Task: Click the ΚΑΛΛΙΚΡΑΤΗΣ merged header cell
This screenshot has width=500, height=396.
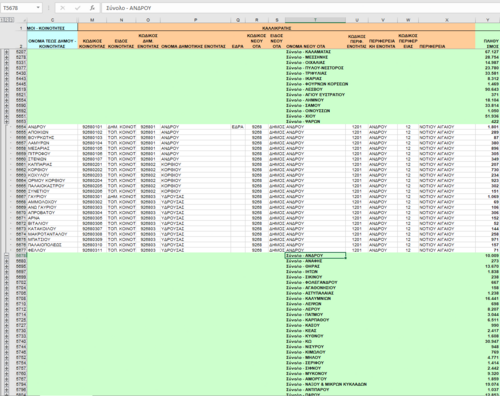Action: 276,28
